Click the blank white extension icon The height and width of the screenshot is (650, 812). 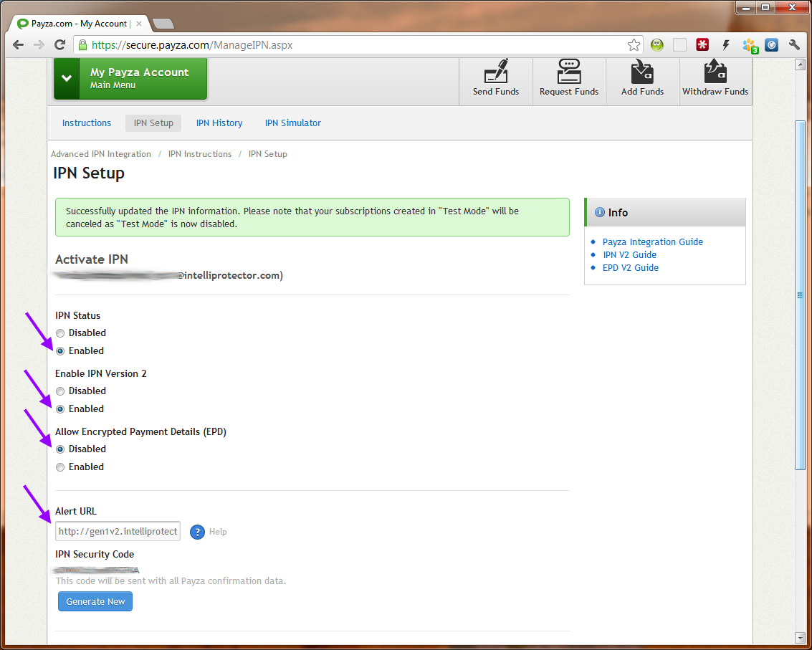[679, 45]
